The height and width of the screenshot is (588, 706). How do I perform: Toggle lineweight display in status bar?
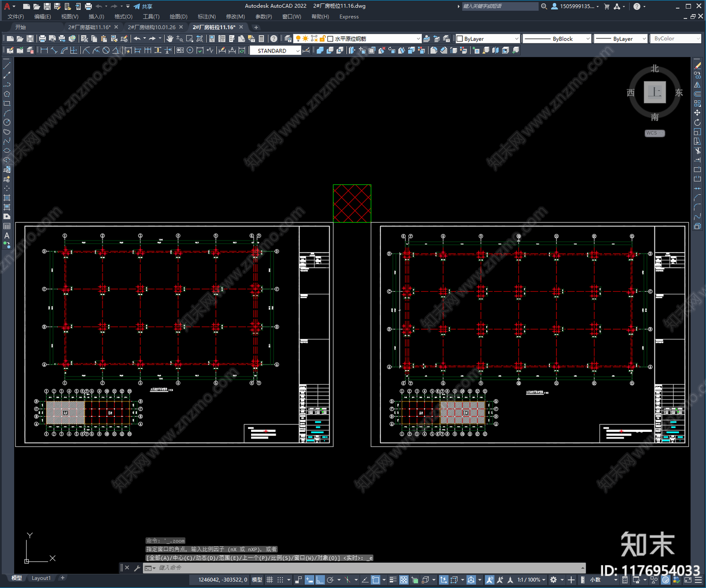tap(393, 580)
